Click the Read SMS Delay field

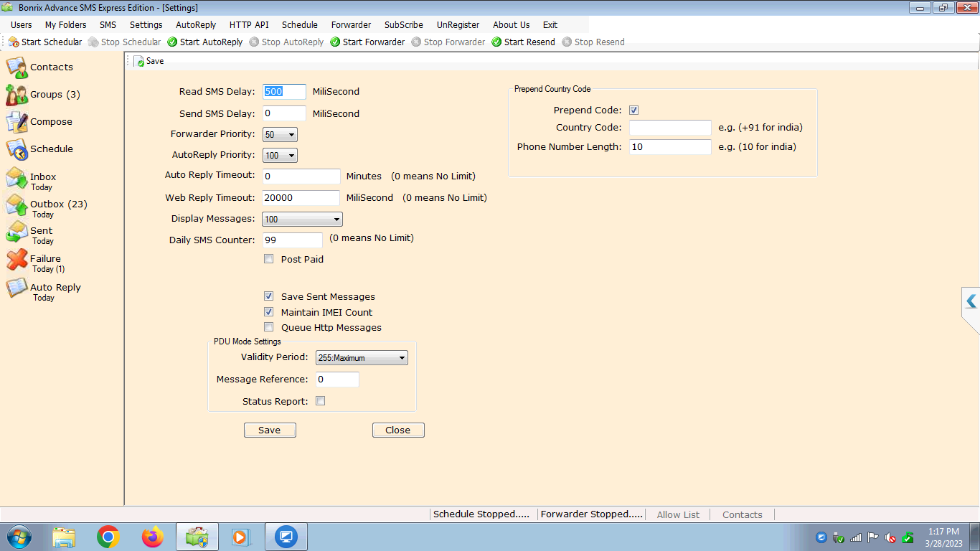pos(285,92)
